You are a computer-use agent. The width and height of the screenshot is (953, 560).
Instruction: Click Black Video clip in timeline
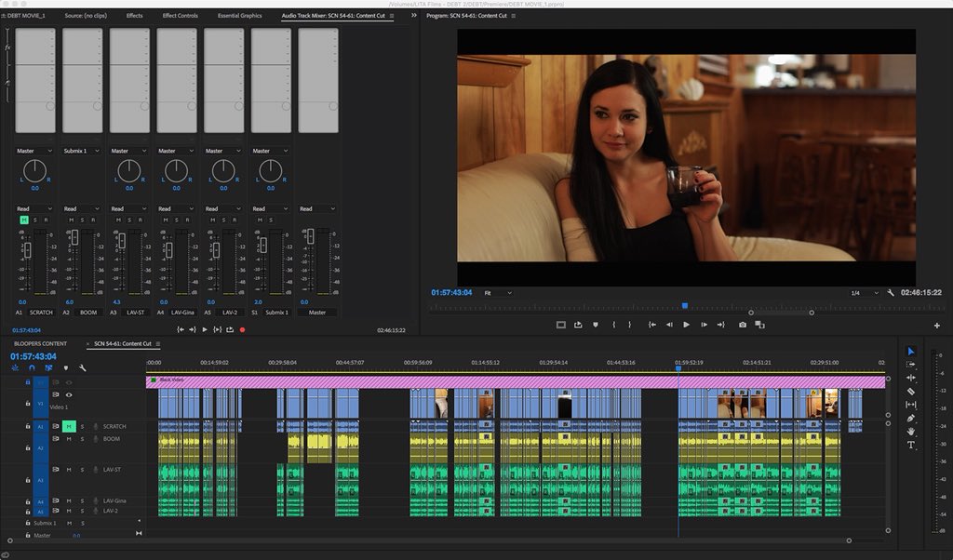(516, 380)
